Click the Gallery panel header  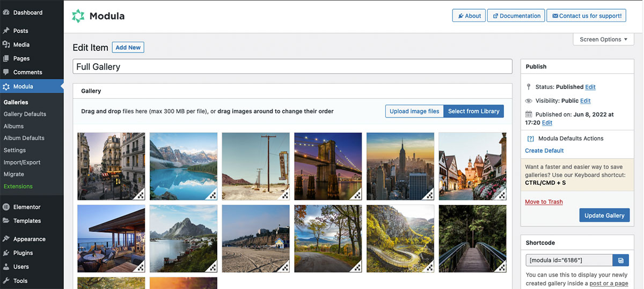292,91
